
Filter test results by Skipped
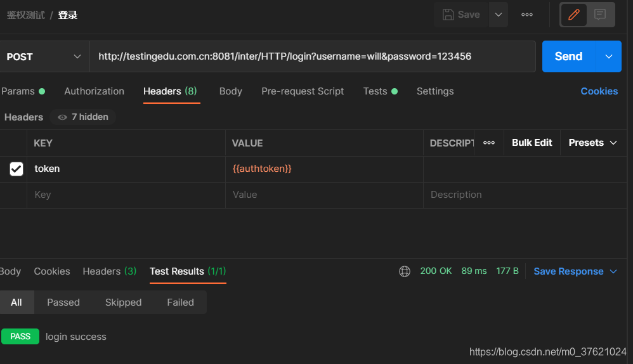tap(123, 302)
